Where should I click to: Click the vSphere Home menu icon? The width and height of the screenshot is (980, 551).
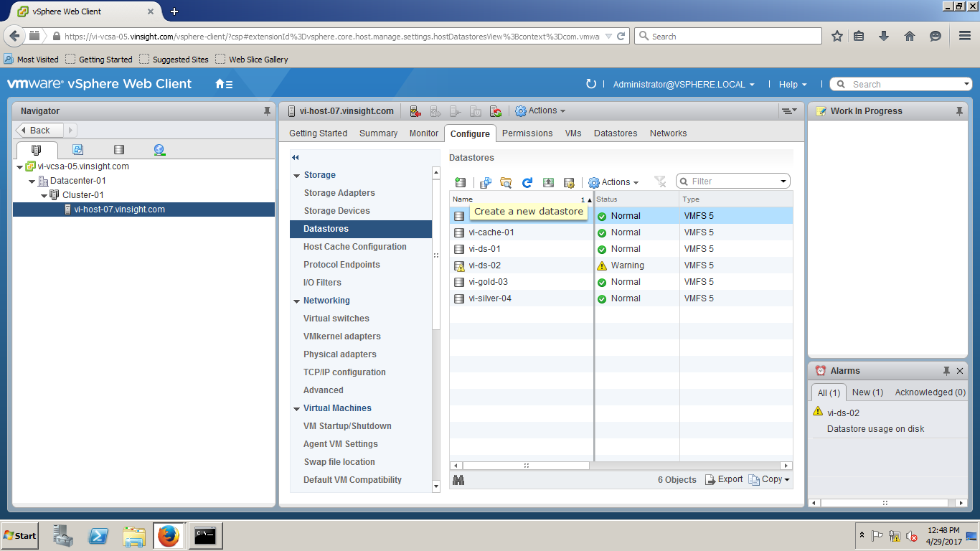(x=224, y=84)
